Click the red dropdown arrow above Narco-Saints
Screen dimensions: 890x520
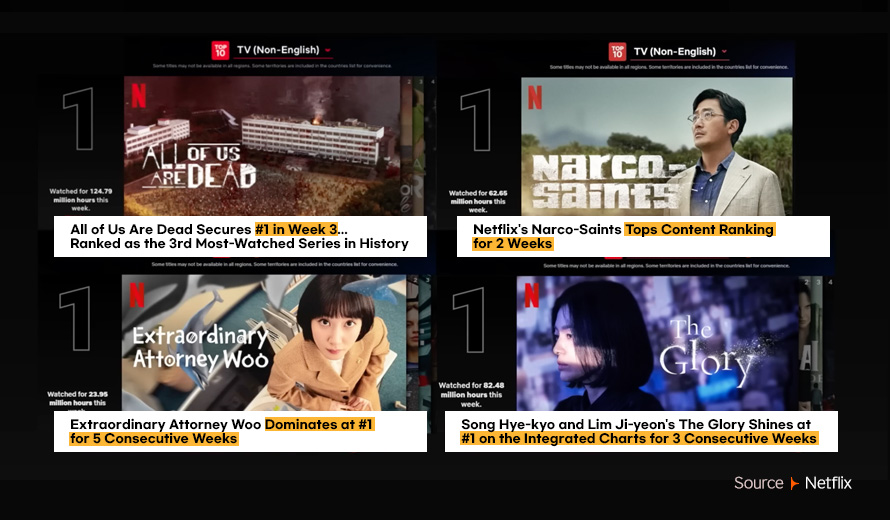click(x=724, y=52)
